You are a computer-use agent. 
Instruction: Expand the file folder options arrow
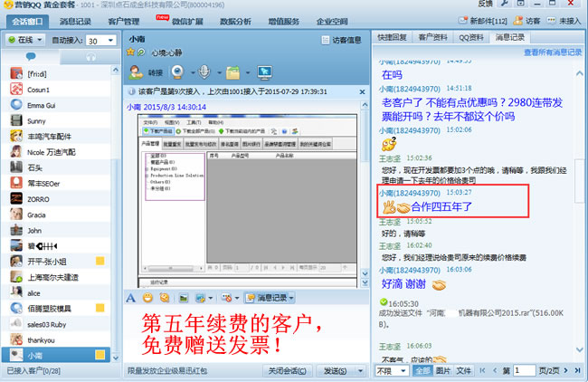(x=248, y=72)
